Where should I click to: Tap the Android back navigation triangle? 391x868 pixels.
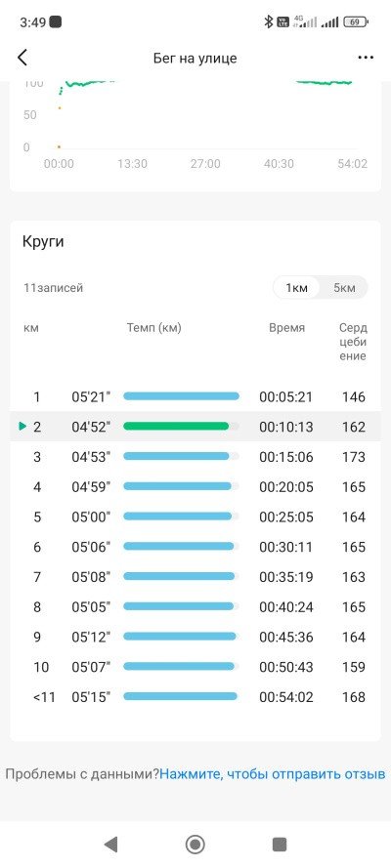111,845
